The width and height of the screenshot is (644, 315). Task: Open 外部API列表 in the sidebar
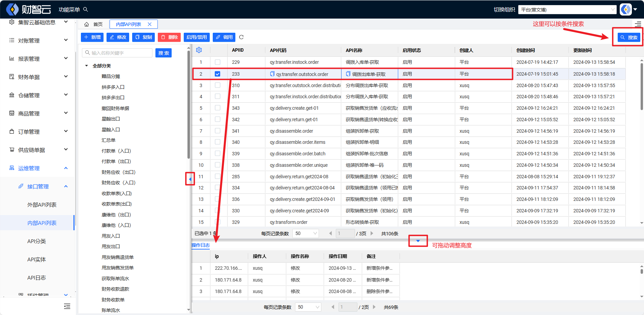pos(42,205)
